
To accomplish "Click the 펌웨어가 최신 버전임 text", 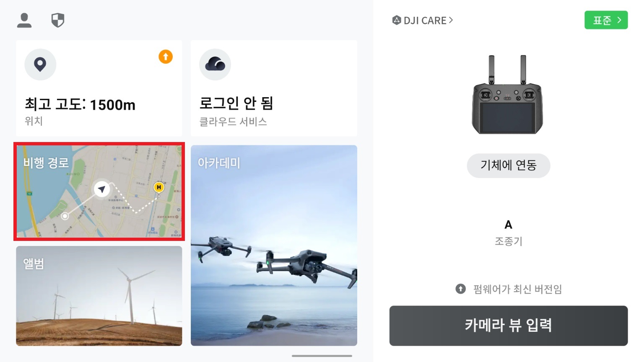I will tap(517, 289).
